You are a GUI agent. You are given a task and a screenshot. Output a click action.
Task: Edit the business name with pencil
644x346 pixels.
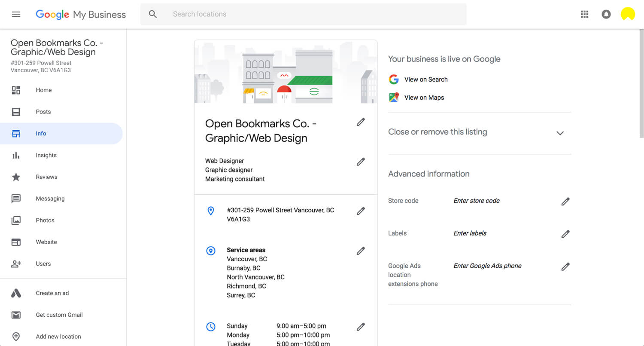(361, 122)
